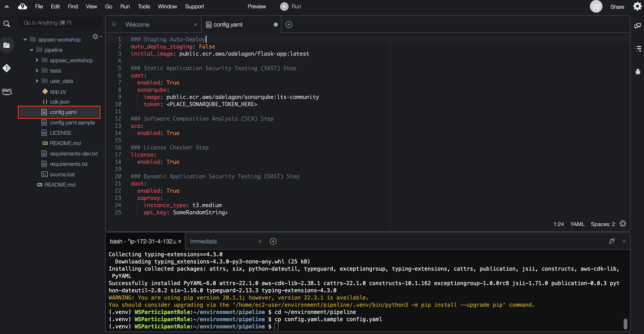The width and height of the screenshot is (644, 334).
Task: Open requirements-dev.txt
Action: (73, 153)
